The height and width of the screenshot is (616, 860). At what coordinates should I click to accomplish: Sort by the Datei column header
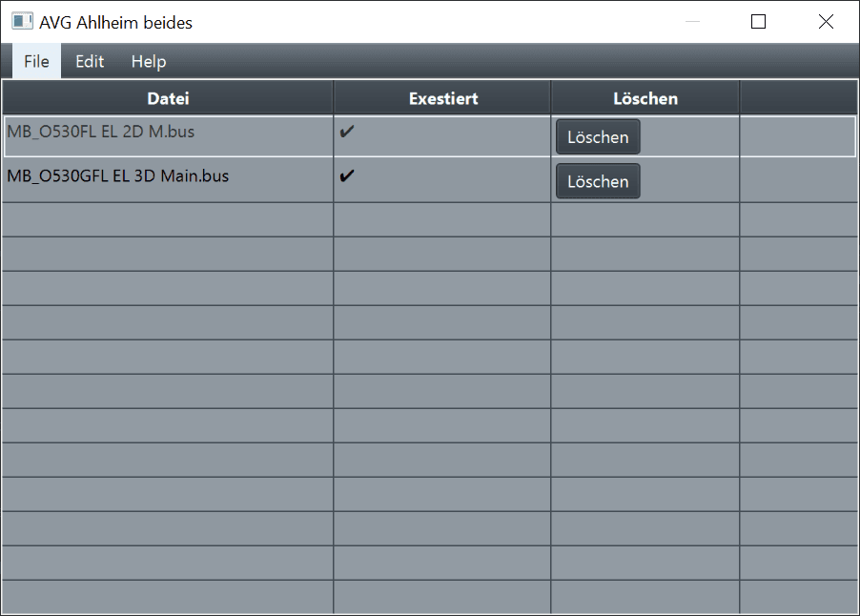pos(168,98)
